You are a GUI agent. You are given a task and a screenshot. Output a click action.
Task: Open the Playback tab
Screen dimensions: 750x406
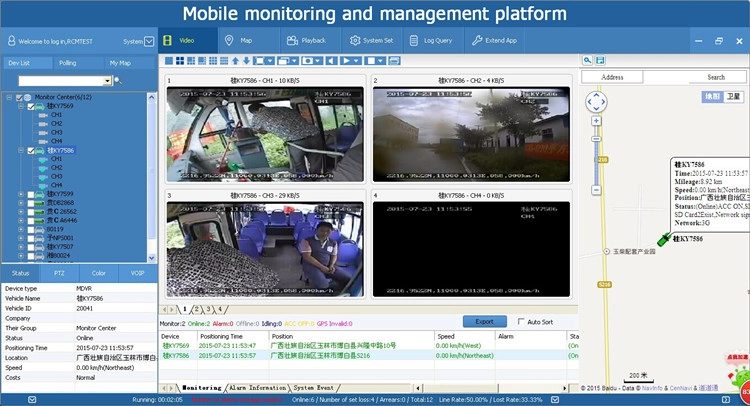[307, 41]
